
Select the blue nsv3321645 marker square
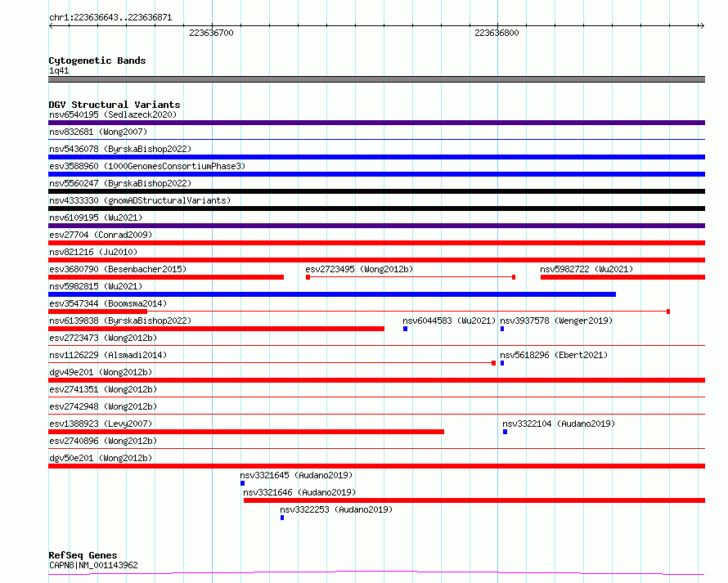click(x=242, y=483)
